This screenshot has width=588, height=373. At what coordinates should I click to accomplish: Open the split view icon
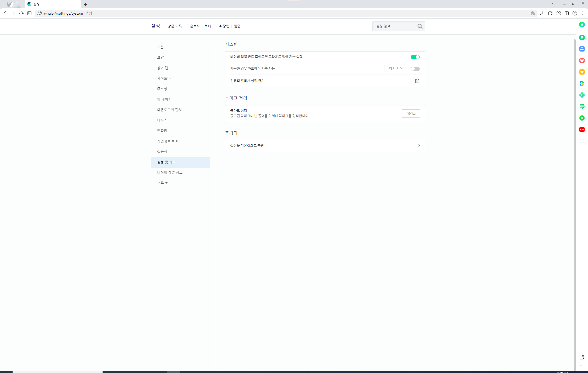pyautogui.click(x=567, y=13)
